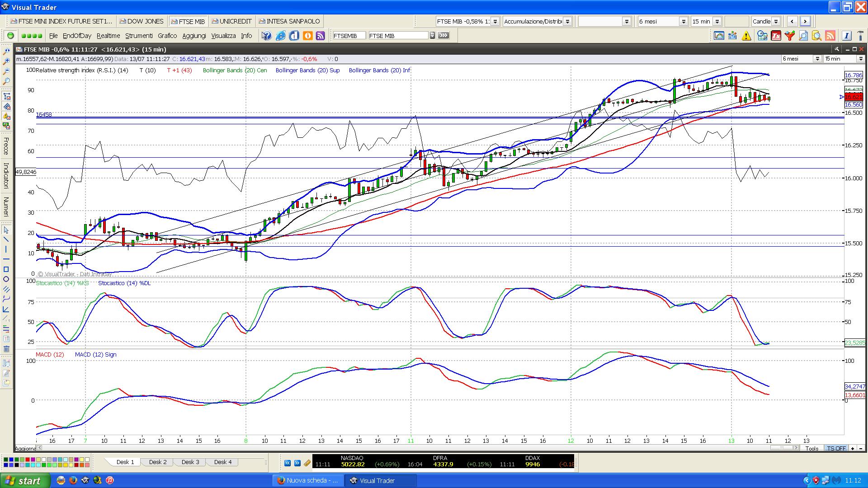This screenshot has height=488, width=868.
Task: Click the ruler icon next to ticker
Action: coord(307,463)
